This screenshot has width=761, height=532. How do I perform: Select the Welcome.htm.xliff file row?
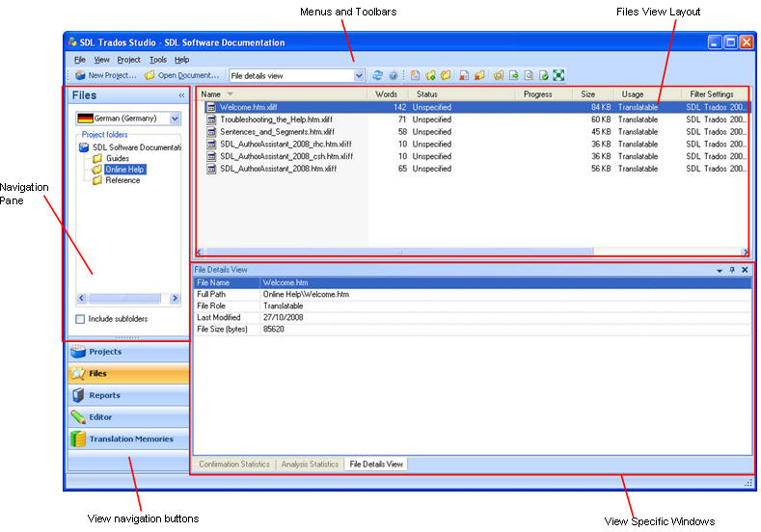[475, 107]
